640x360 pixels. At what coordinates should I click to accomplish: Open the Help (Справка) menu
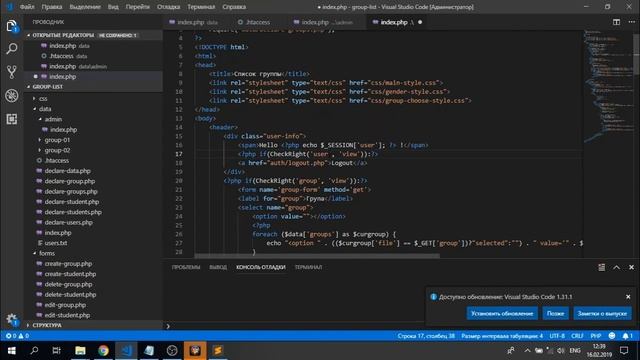[234, 7]
